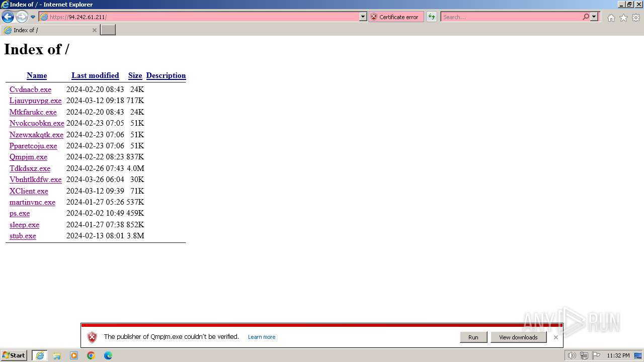644x362 pixels.
Task: Launch Chrome from taskbar
Action: point(91,355)
